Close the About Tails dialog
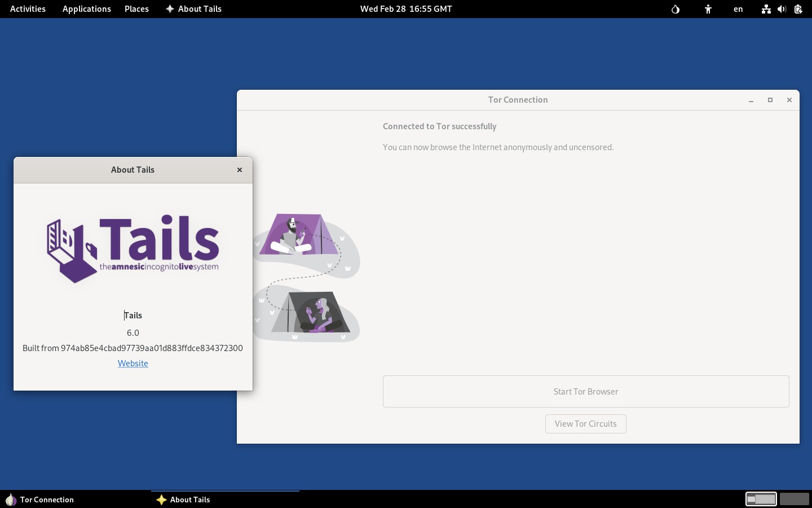The width and height of the screenshot is (812, 508). click(240, 170)
